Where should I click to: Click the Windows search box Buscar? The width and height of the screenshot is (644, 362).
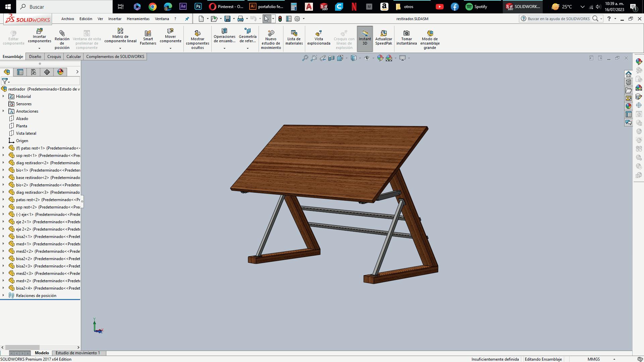pyautogui.click(x=64, y=7)
